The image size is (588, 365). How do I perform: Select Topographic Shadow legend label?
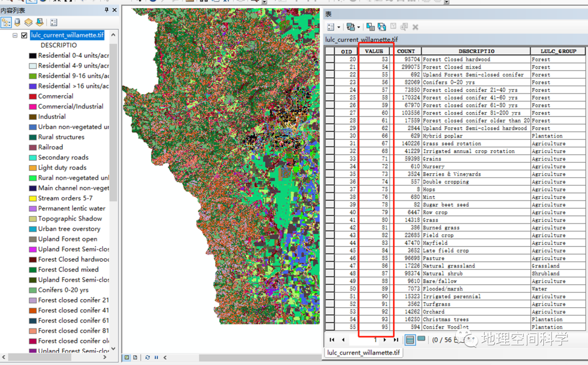coord(70,218)
